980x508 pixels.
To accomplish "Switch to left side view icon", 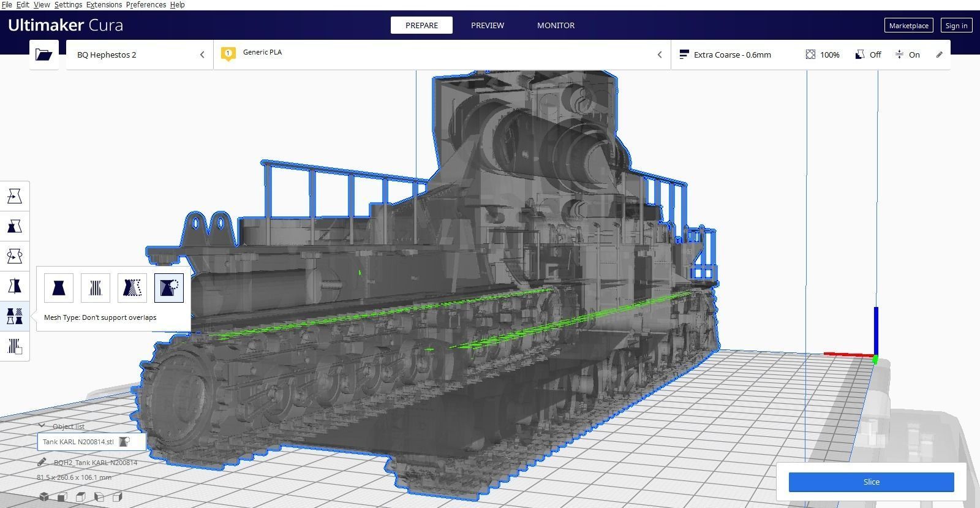I will pos(99,497).
